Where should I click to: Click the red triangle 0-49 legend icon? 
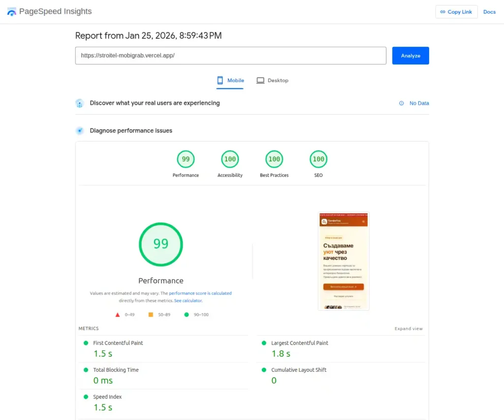(118, 314)
